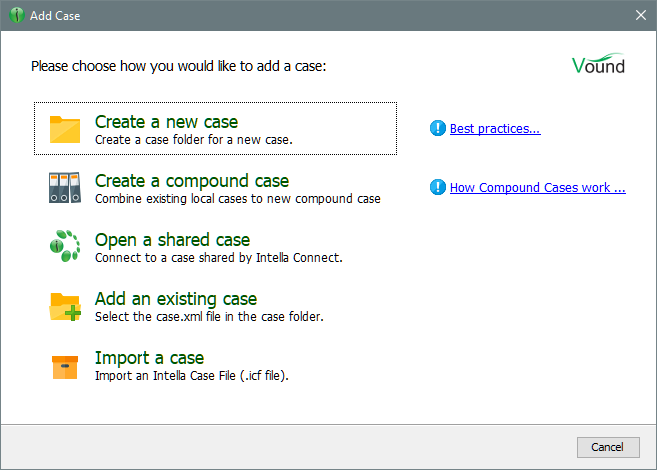Click the yellow folder icon for new case

(x=65, y=129)
